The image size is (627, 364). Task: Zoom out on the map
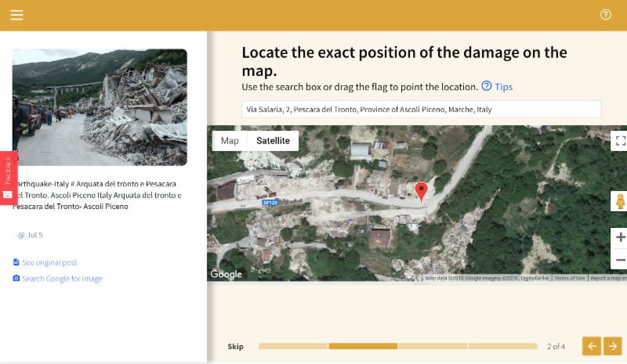[x=620, y=259]
